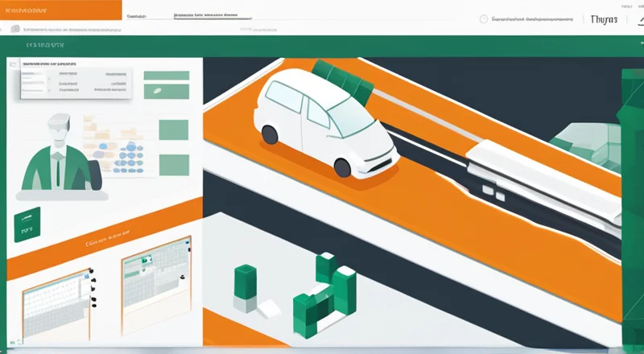
Task: Click the orange logo block top-left
Action: [x=60, y=10]
